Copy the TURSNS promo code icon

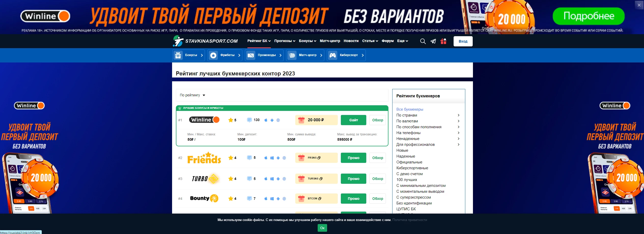[x=321, y=179]
